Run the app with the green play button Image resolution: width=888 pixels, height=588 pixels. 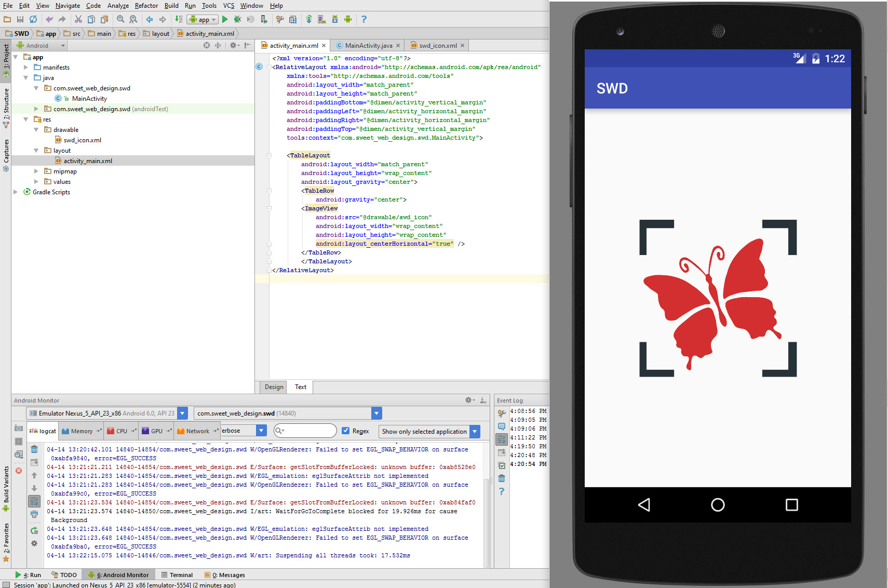click(225, 19)
